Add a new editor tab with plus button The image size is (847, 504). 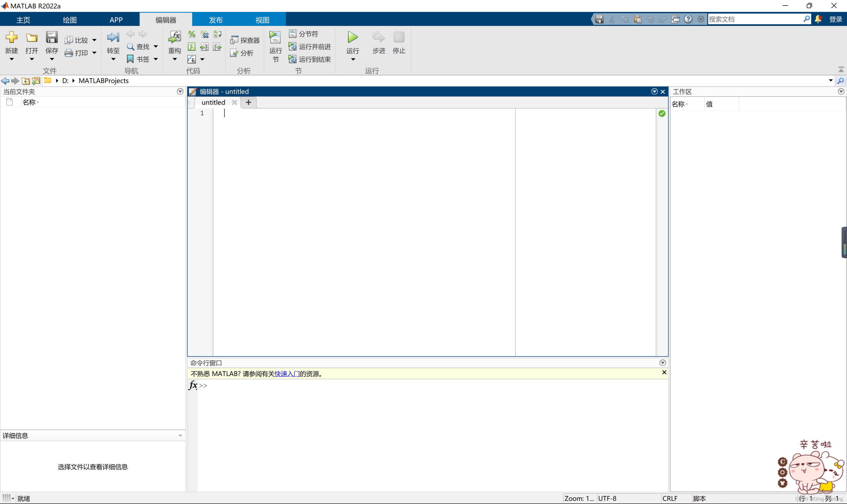coord(249,102)
